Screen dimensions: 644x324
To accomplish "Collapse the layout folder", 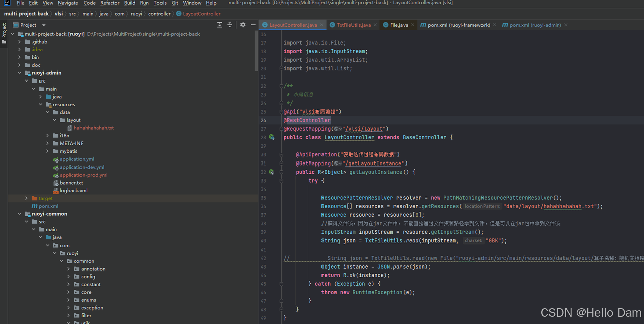I will (x=55, y=120).
